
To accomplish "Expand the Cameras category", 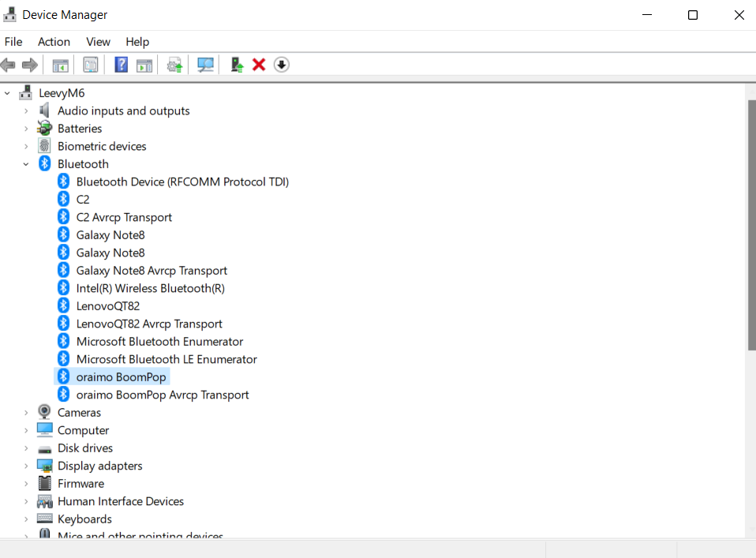I will click(26, 413).
